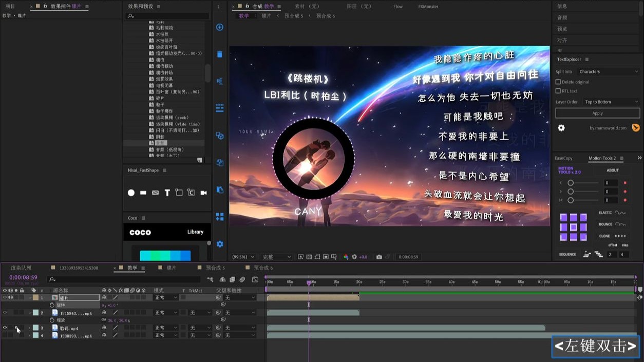This screenshot has height=362, width=644.
Task: Enable the RTL text checkbox
Action: coord(558,90)
